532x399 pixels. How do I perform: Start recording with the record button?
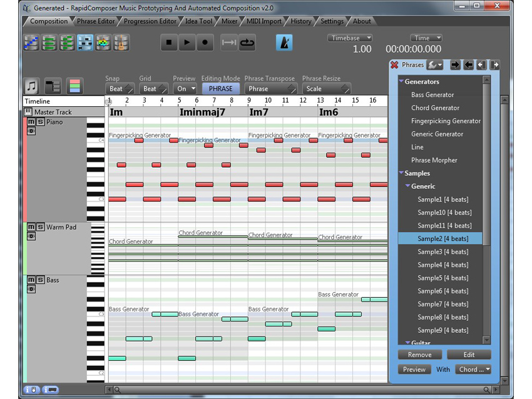pyautogui.click(x=205, y=43)
